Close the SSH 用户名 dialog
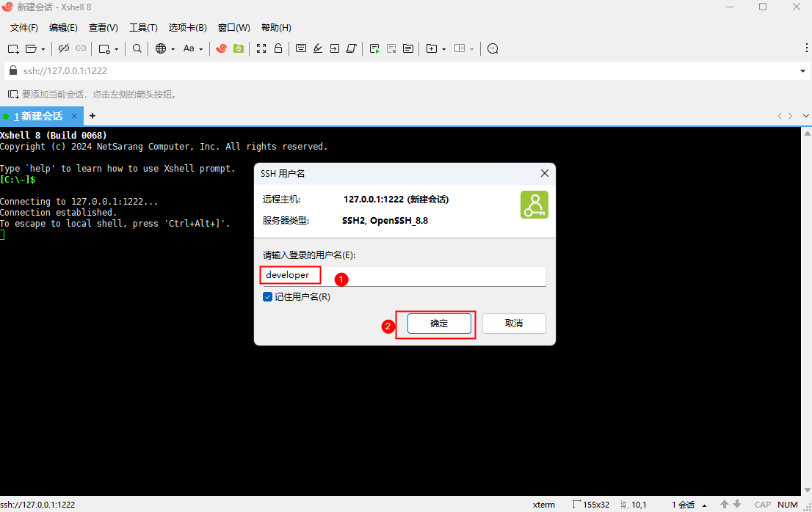This screenshot has height=512, width=812. 544,173
